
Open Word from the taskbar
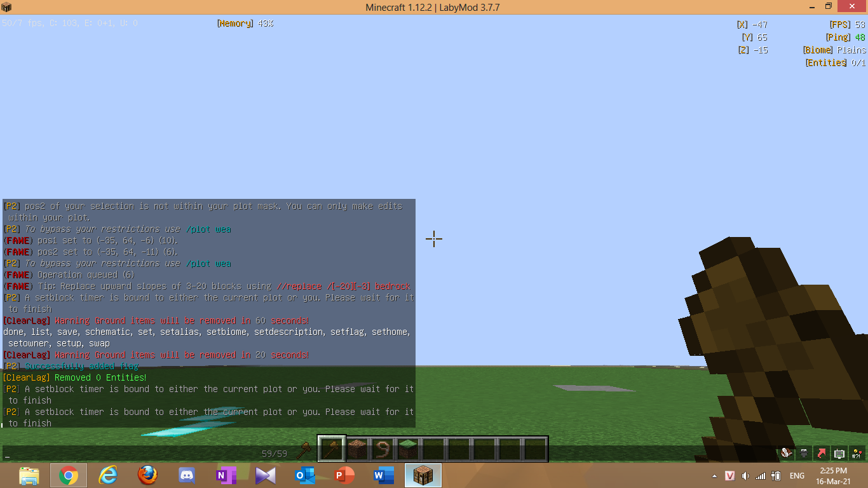click(x=384, y=475)
